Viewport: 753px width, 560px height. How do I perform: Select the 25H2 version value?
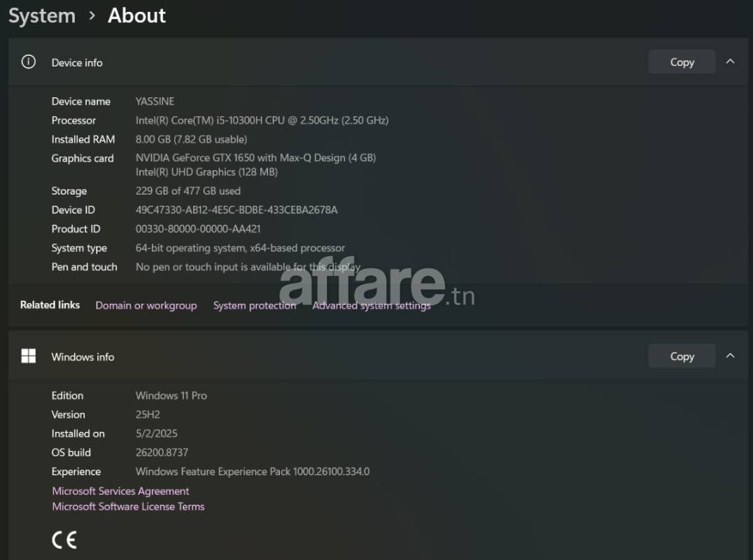coord(148,414)
